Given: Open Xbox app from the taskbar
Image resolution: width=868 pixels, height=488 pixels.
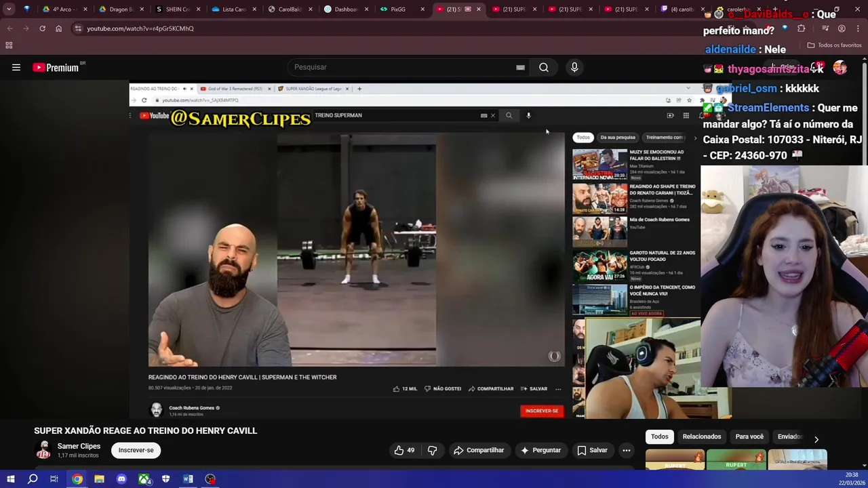Looking at the screenshot, I should pyautogui.click(x=144, y=479).
